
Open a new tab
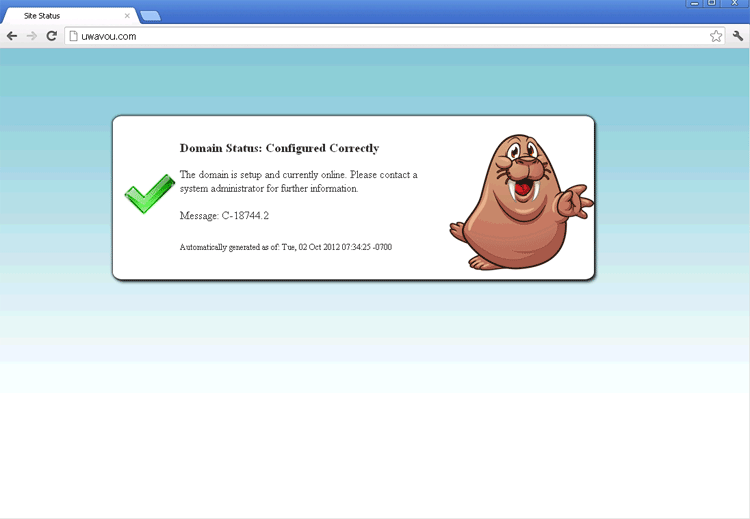tap(150, 16)
